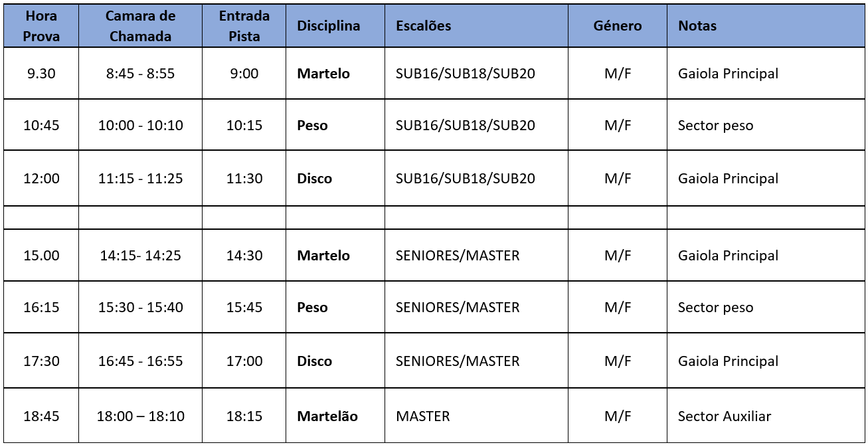Select the 12:00 hora prova cell
This screenshot has height=447, width=868.
coord(41,179)
